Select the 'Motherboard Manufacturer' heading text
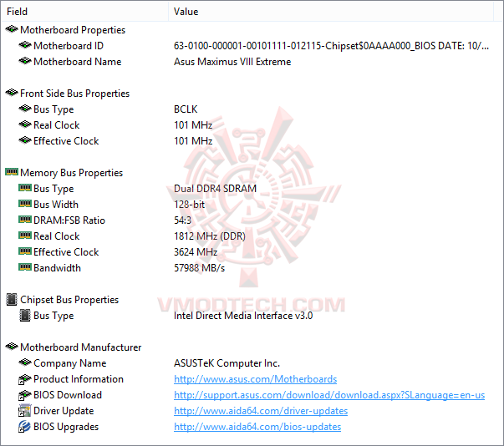This screenshot has width=504, height=446. click(81, 347)
